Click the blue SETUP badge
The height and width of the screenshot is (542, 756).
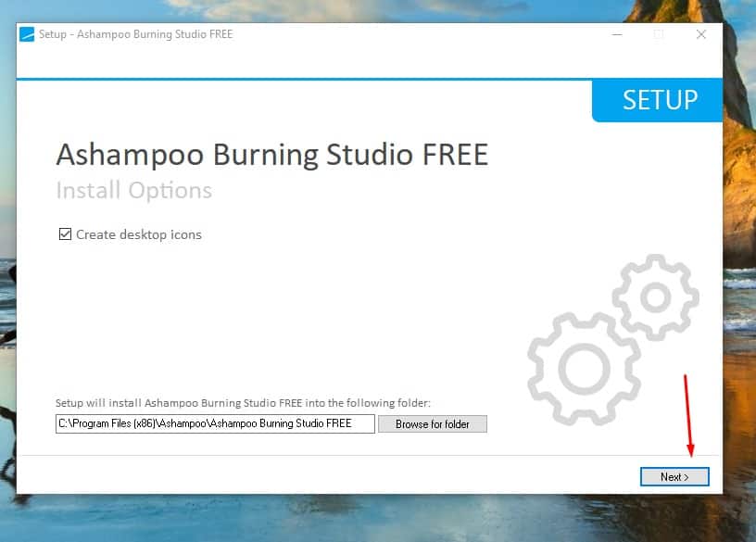point(658,100)
